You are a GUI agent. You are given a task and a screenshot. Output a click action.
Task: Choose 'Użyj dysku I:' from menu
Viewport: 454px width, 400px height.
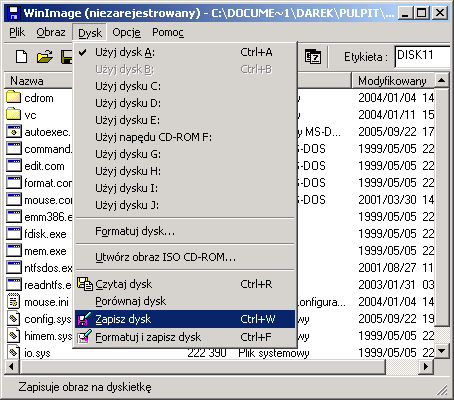(x=185, y=188)
